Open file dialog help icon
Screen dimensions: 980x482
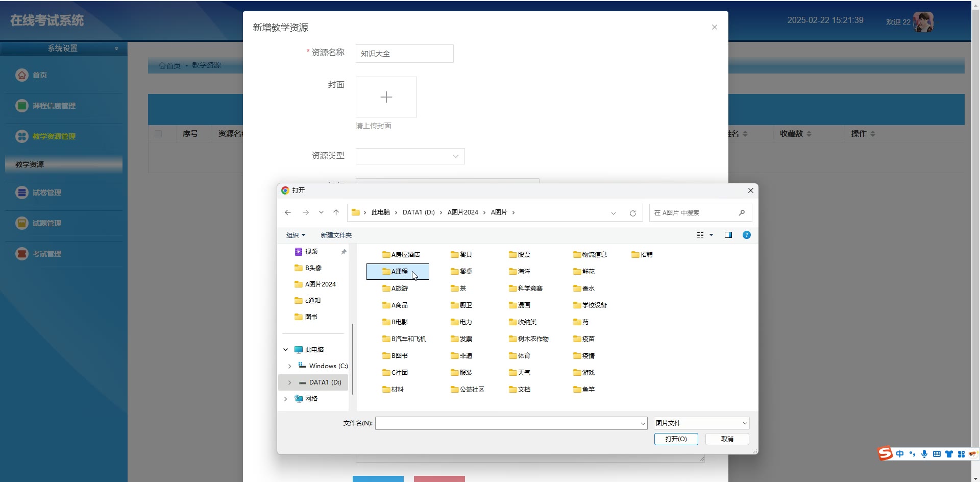[747, 235]
